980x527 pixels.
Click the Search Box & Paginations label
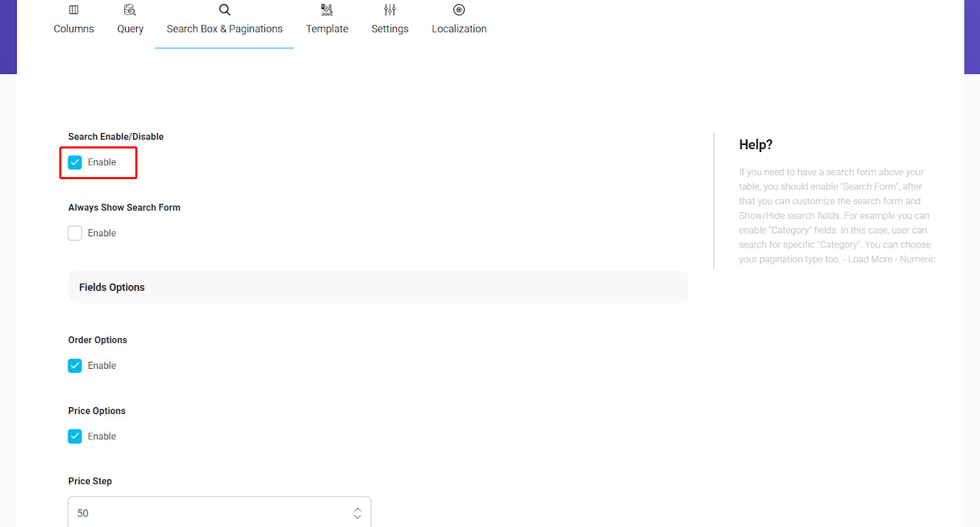point(225,29)
